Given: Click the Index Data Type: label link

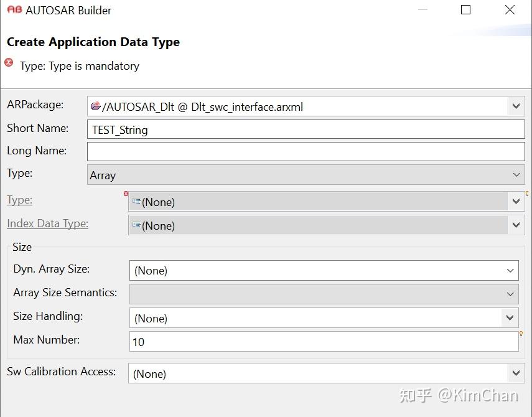Looking at the screenshot, I should coord(47,223).
